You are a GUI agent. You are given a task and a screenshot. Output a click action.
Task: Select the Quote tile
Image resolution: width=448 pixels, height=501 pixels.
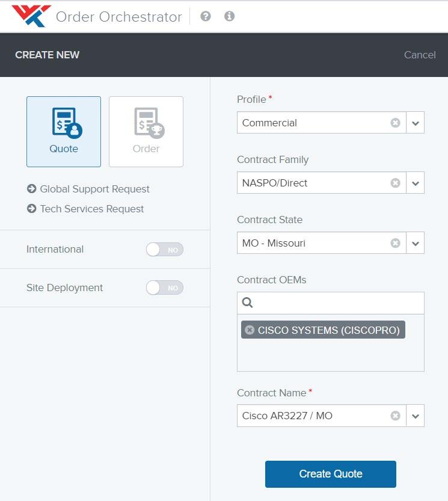click(64, 132)
